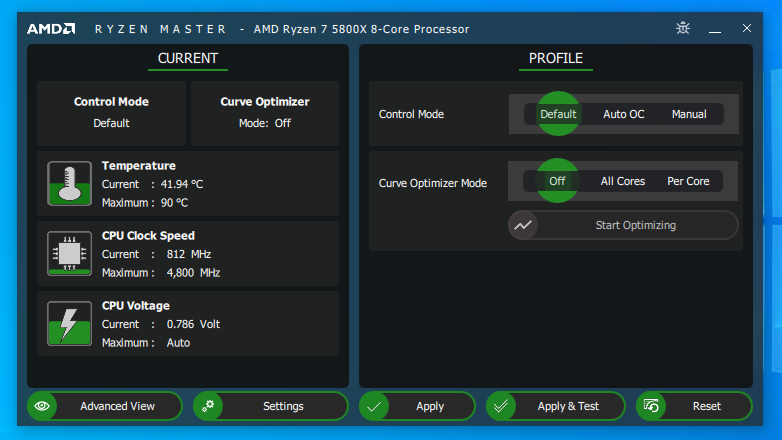Open Settings
Screen dimensions: 782x440
tap(270, 406)
